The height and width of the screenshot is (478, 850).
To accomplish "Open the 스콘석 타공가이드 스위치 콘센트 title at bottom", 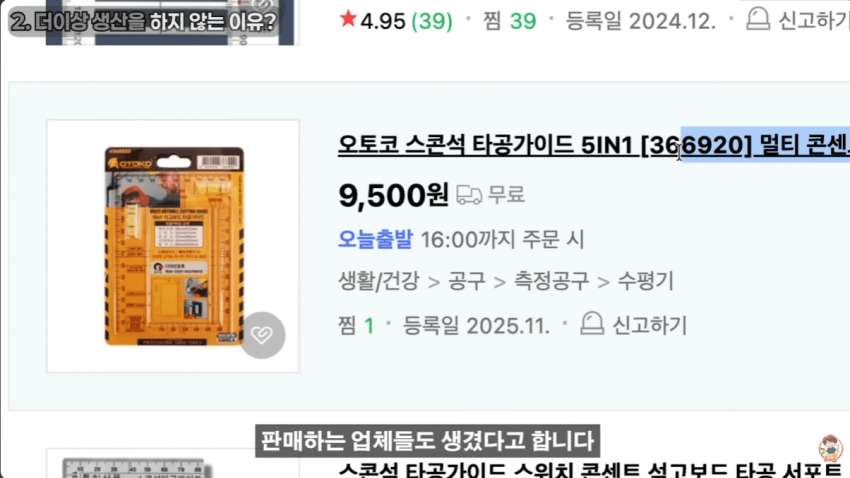I will coord(594,470).
